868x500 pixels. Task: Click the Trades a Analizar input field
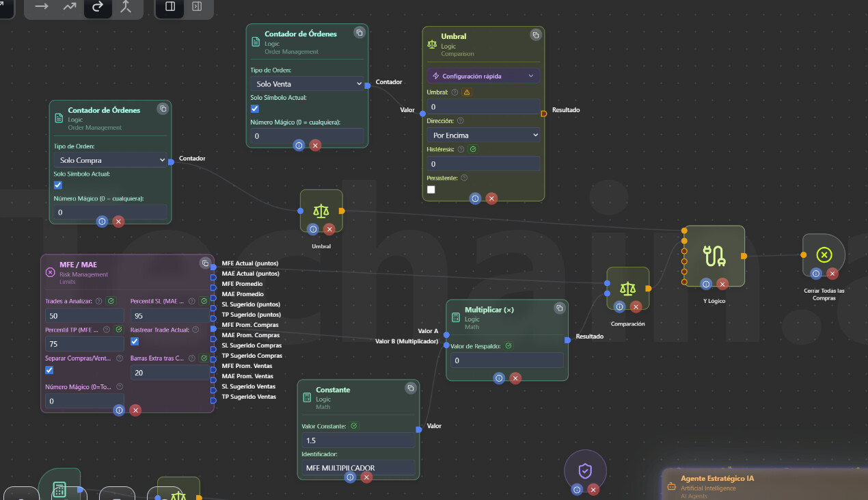(x=84, y=316)
